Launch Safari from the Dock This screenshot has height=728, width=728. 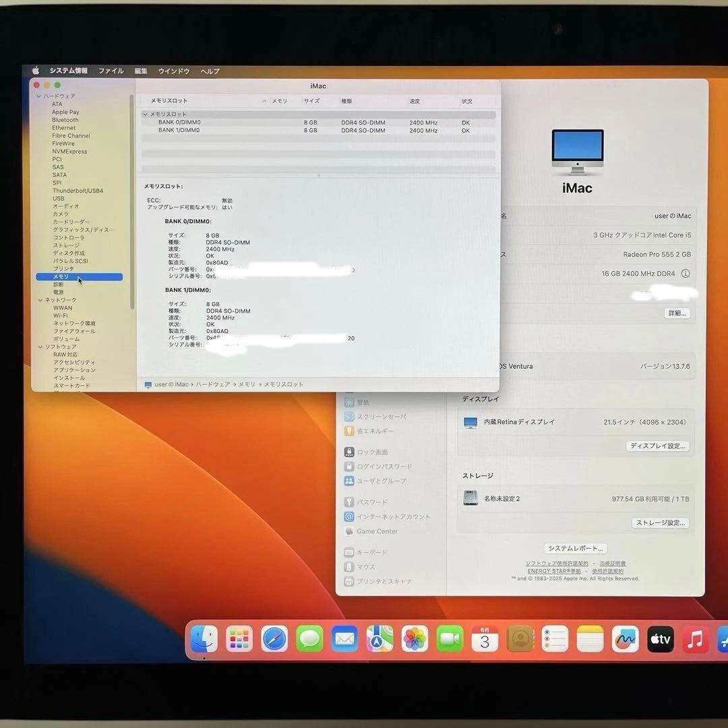pos(274,638)
